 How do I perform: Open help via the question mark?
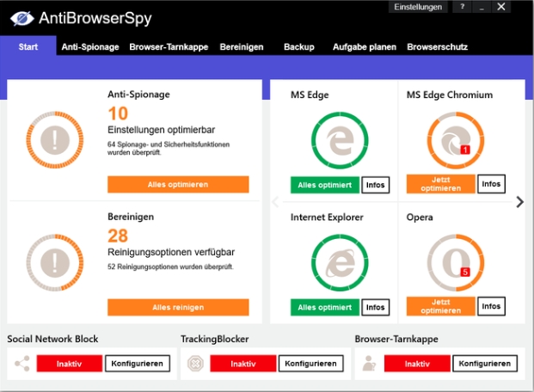point(462,7)
